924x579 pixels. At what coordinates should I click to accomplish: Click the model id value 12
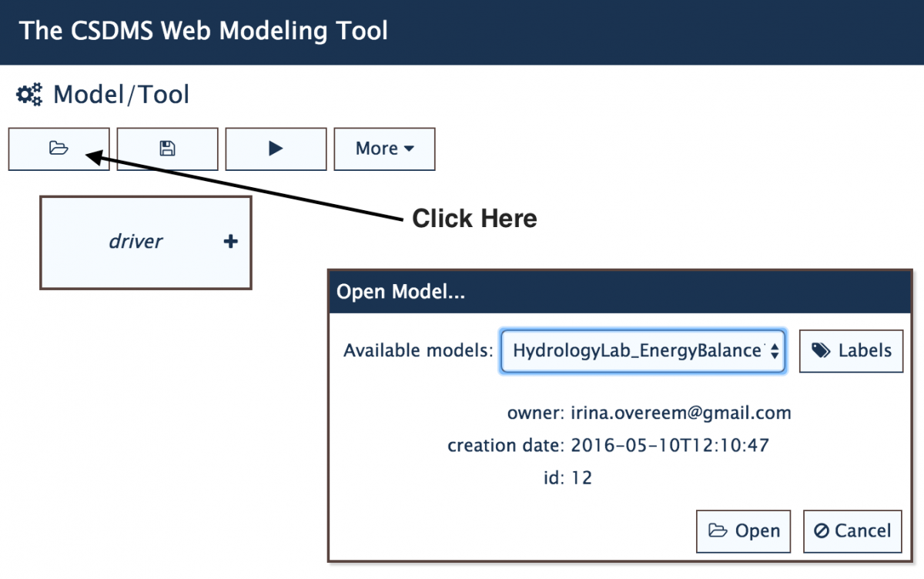[581, 478]
